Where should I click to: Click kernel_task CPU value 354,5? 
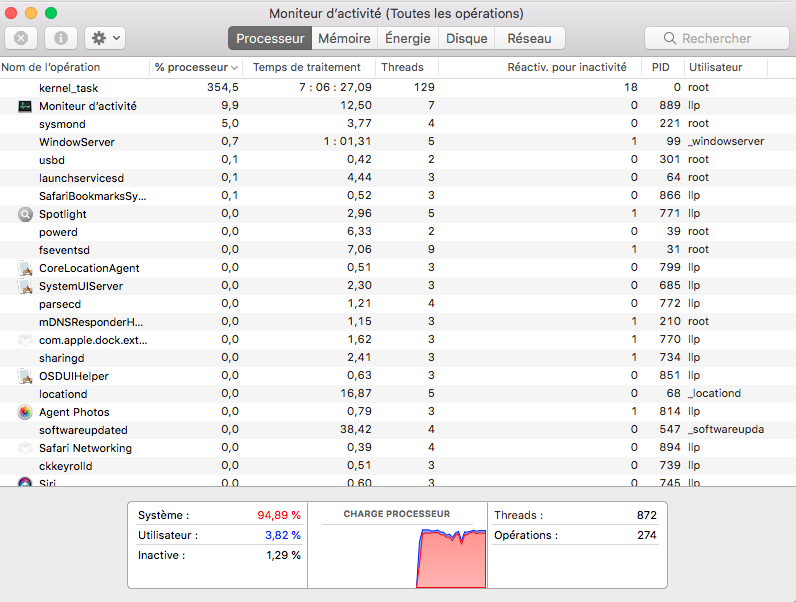pyautogui.click(x=223, y=87)
